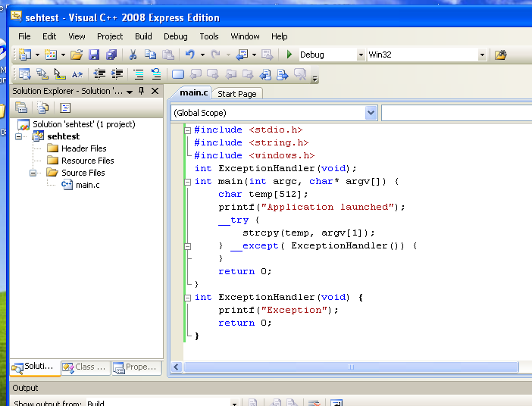Select the Header Files folder
The width and height of the screenshot is (532, 406).
(84, 148)
